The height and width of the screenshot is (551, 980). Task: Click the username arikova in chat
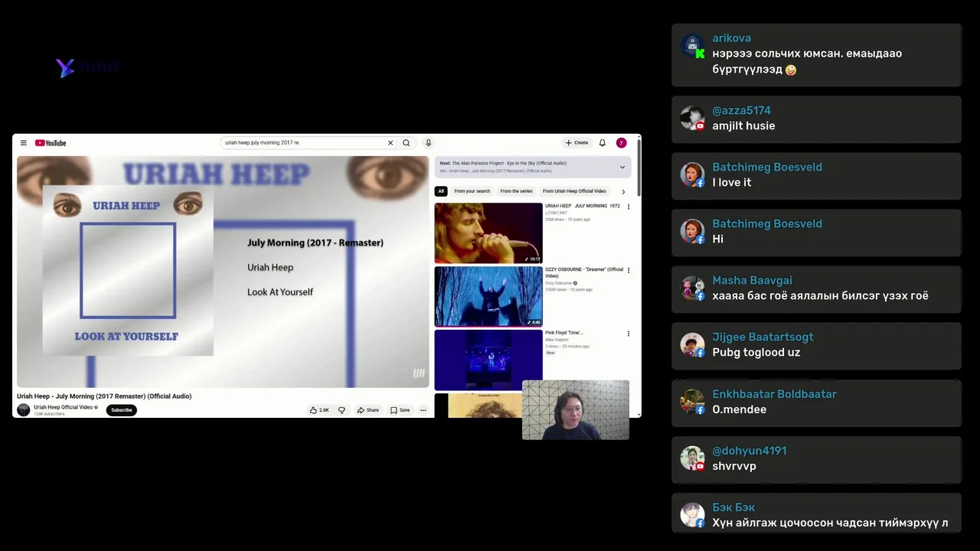pyautogui.click(x=731, y=38)
